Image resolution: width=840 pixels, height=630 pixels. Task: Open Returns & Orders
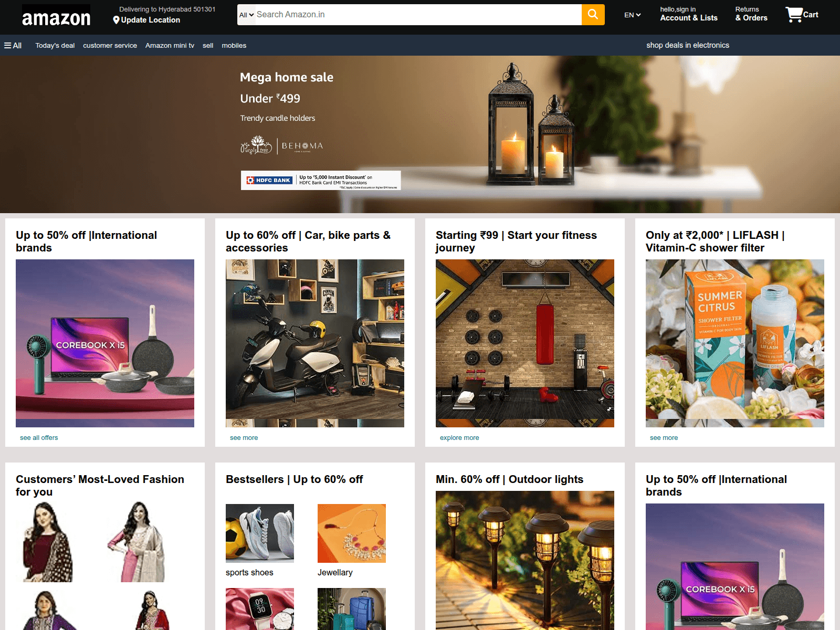[751, 14]
